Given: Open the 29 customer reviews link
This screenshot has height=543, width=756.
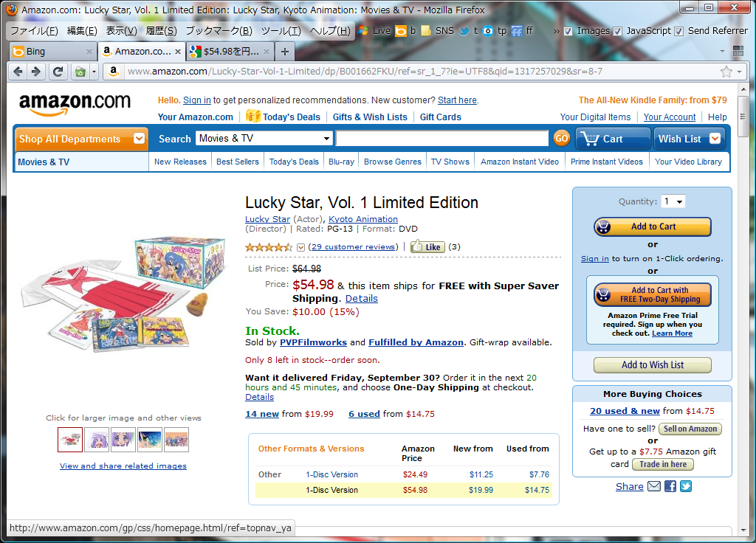Looking at the screenshot, I should pyautogui.click(x=355, y=246).
